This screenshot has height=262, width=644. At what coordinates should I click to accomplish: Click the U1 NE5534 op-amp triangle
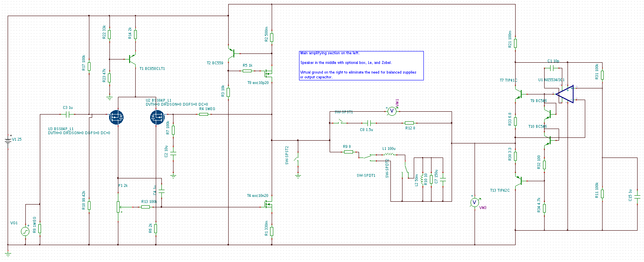click(x=565, y=94)
